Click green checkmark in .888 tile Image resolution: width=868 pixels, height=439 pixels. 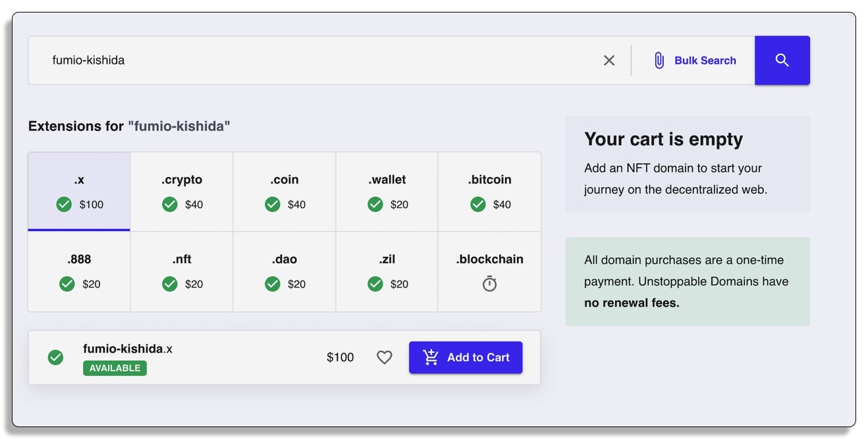[67, 284]
